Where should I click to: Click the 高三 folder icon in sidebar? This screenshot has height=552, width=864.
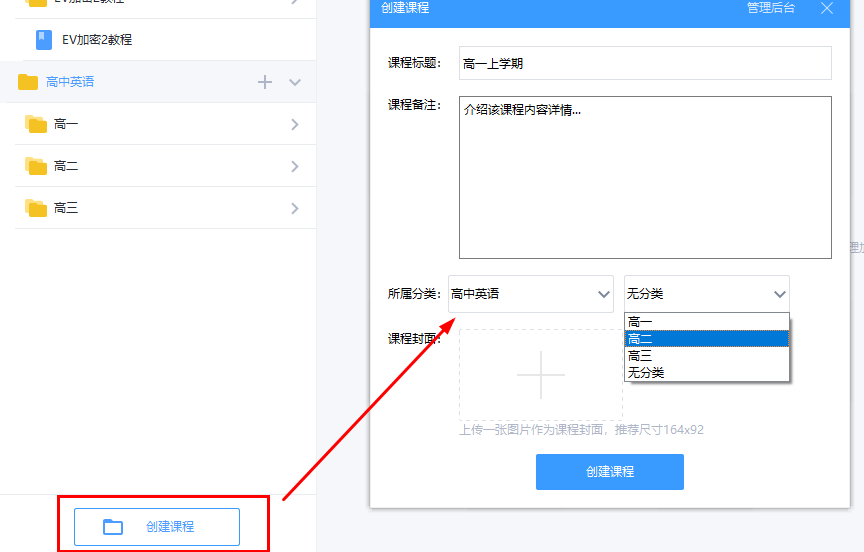point(37,209)
